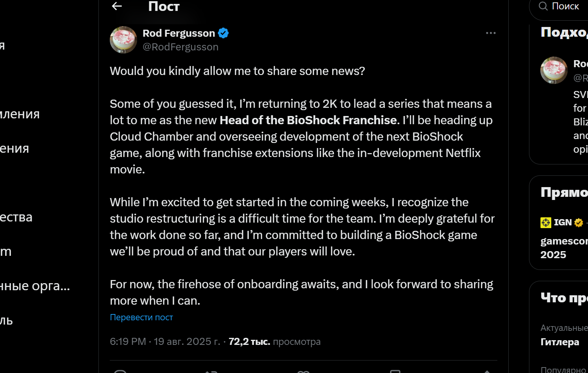Click the back arrow next to Пост
This screenshot has height=373, width=588.
(x=116, y=6)
